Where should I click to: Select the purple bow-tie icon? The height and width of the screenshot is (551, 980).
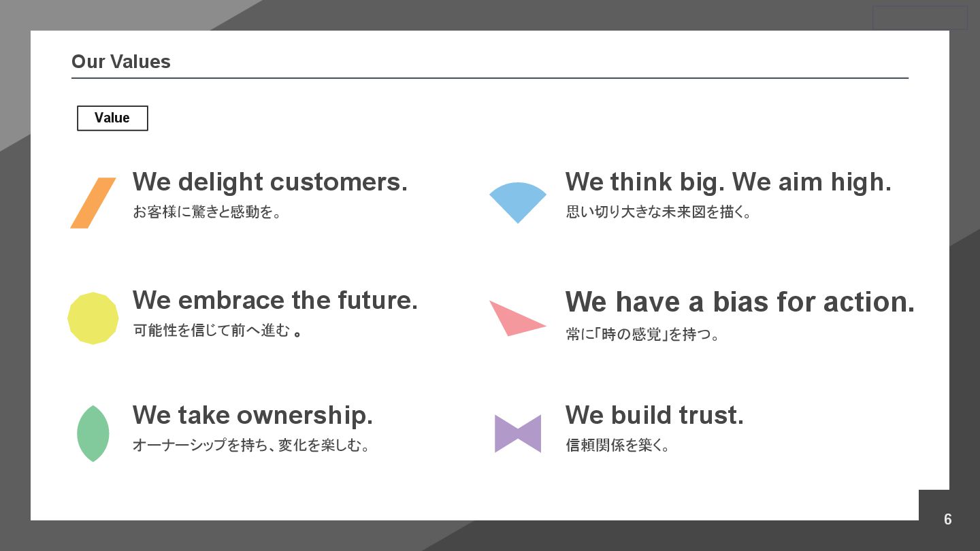[x=518, y=434]
